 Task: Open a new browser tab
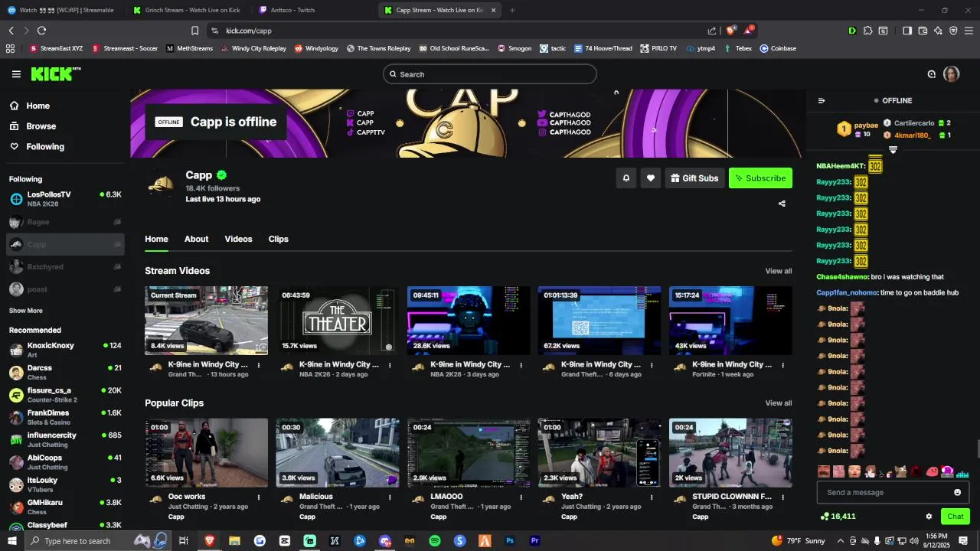click(512, 10)
